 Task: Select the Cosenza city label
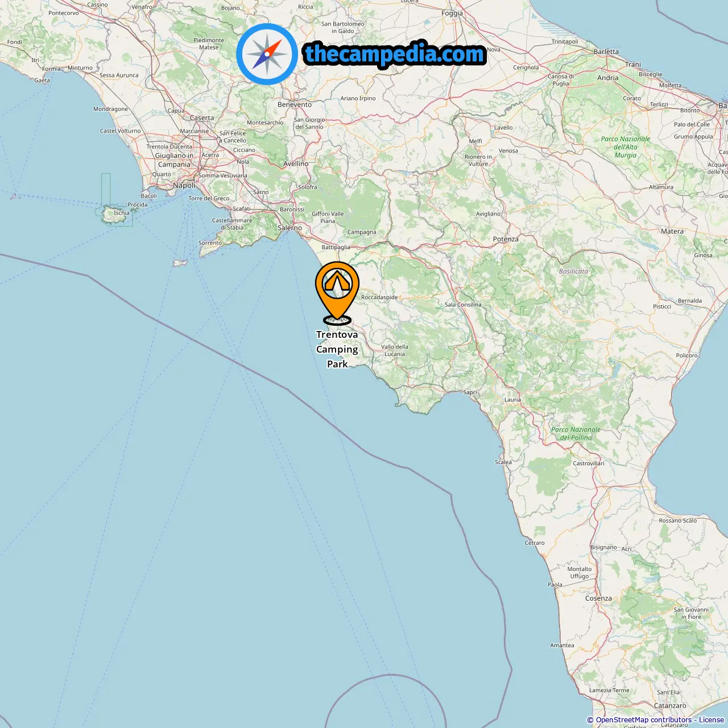click(598, 598)
